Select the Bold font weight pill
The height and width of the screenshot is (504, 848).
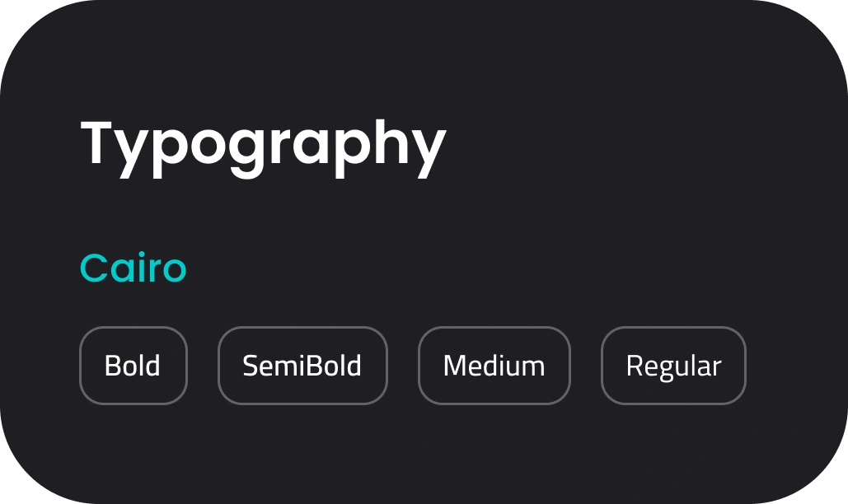[x=133, y=366]
